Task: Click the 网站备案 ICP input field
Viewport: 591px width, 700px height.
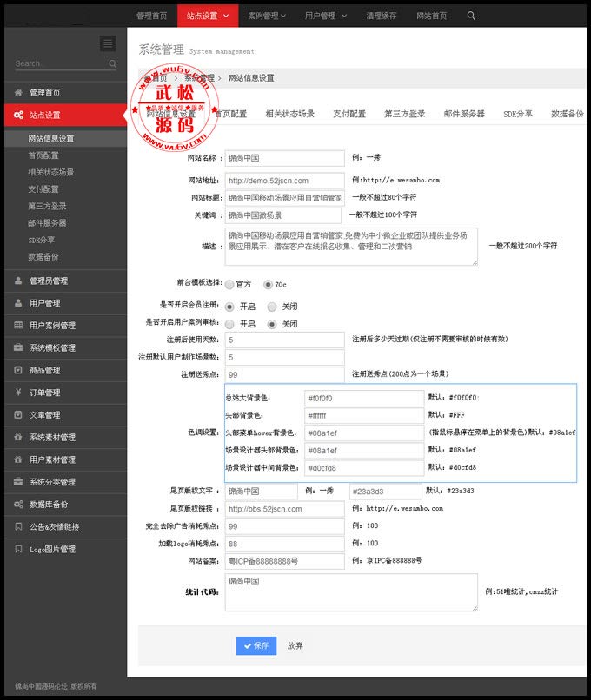Action: click(284, 561)
